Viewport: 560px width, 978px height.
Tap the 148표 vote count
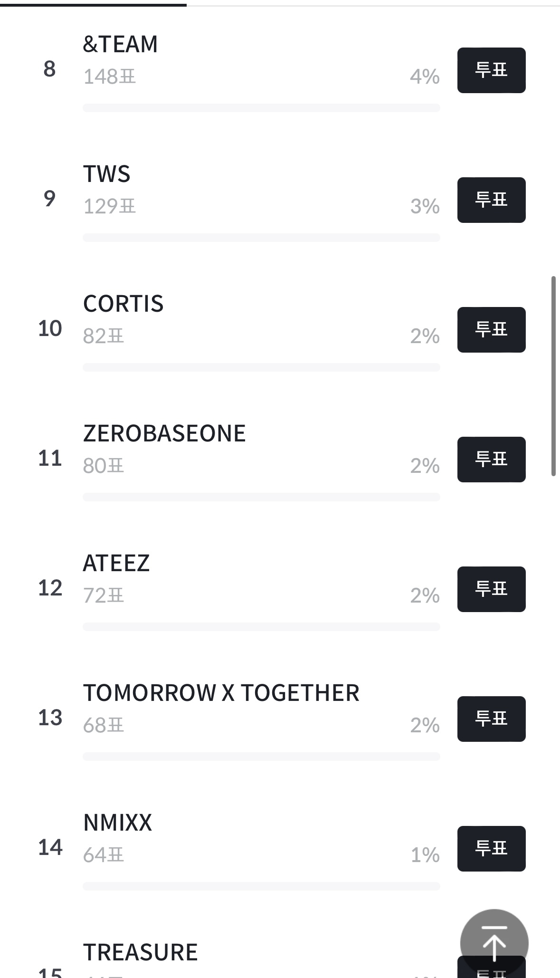[x=109, y=77]
